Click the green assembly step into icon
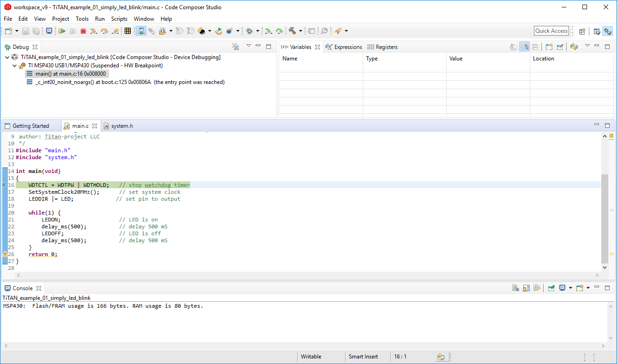The image size is (617, 364). pos(269,31)
